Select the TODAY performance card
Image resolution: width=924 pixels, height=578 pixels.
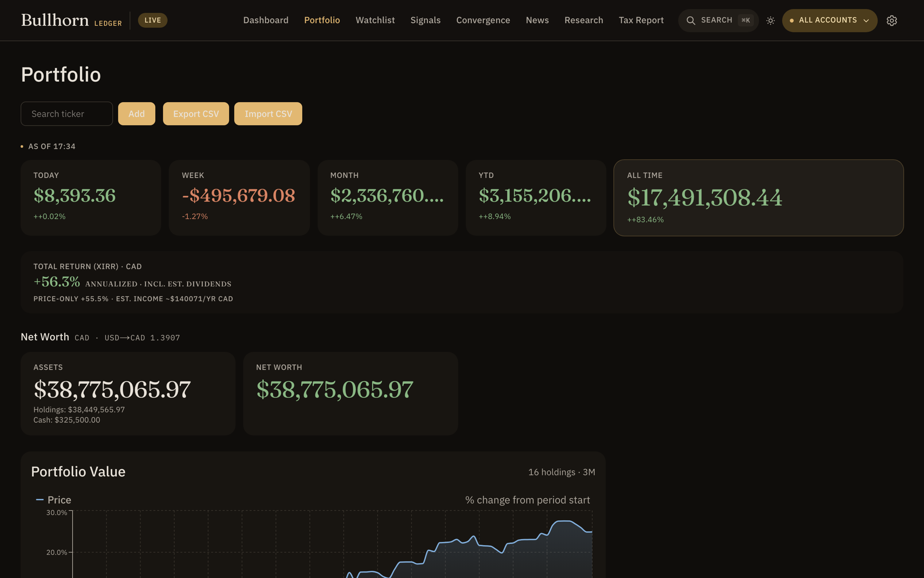coord(91,198)
